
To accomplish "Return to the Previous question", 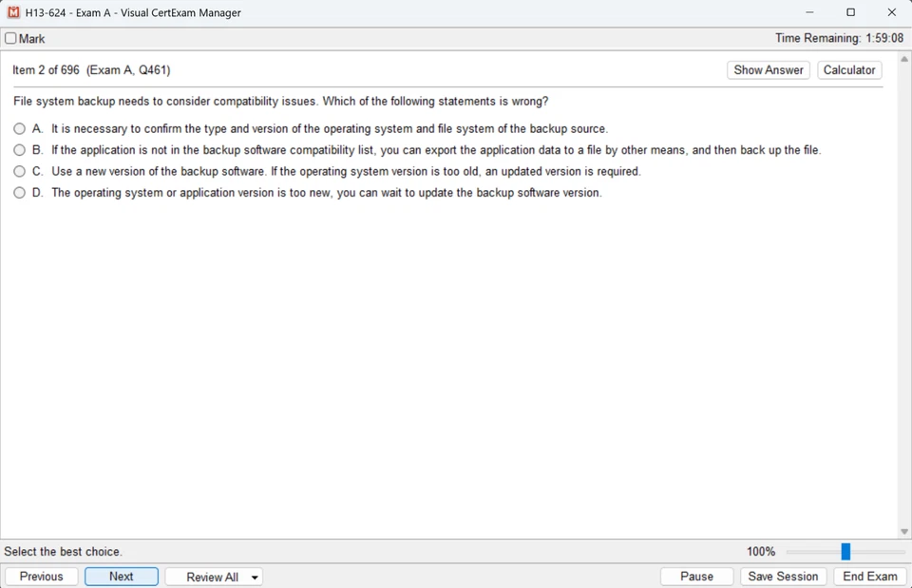I will [41, 576].
